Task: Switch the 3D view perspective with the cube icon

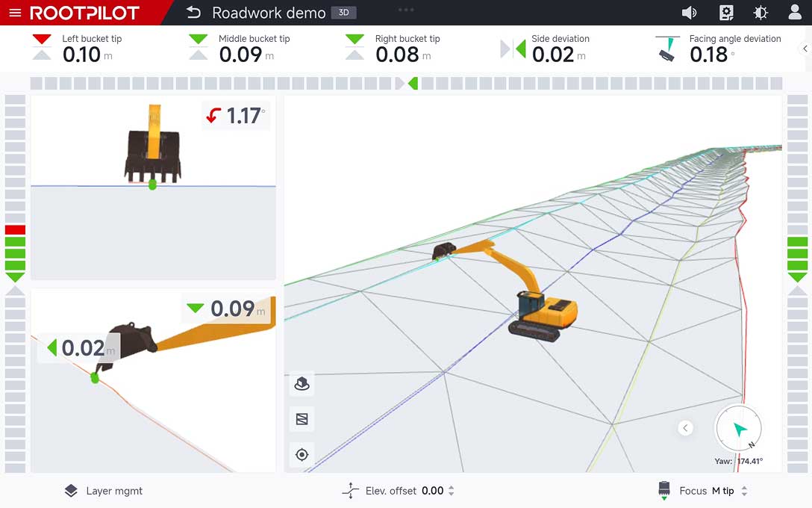Action: [x=302, y=384]
